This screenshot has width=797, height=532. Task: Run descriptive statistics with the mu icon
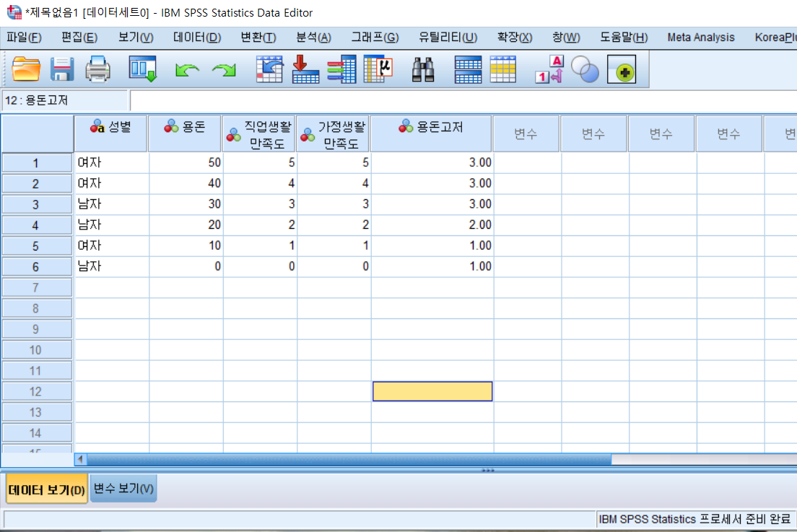click(x=379, y=69)
